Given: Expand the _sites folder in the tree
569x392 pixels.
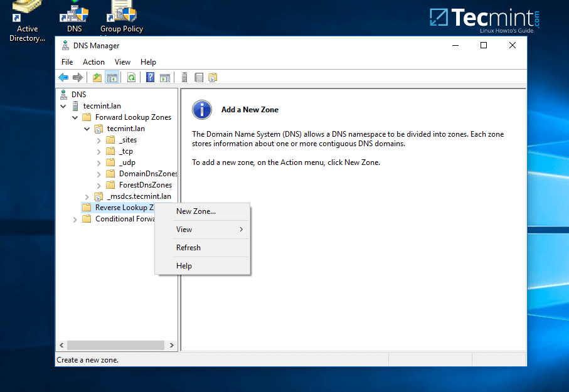Looking at the screenshot, I should pyautogui.click(x=98, y=139).
